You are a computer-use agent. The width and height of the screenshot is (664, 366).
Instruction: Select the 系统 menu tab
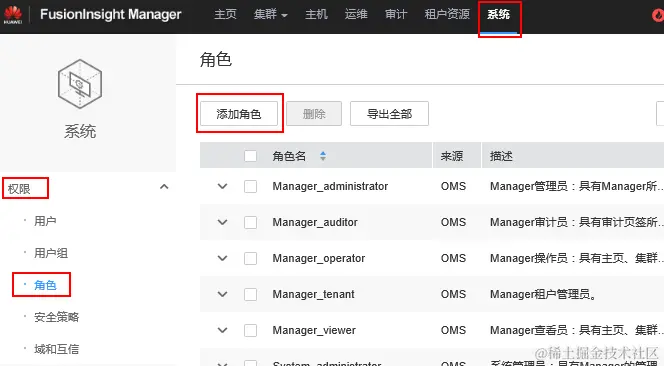498,14
